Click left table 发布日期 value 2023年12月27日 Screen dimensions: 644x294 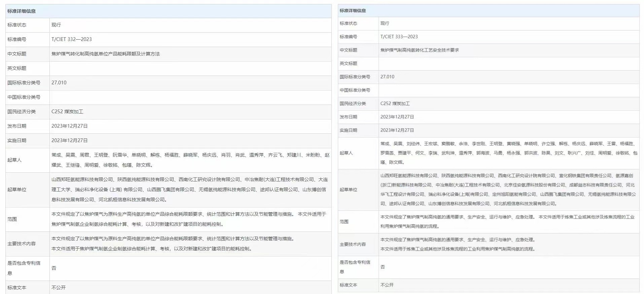(x=69, y=126)
